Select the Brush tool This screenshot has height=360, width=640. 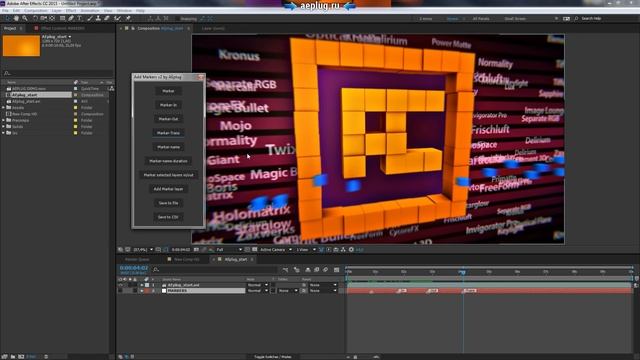tap(90, 18)
